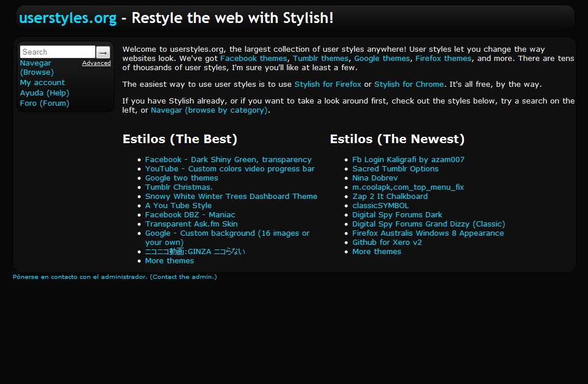Click Stylish for Chrome link

pyautogui.click(x=409, y=85)
